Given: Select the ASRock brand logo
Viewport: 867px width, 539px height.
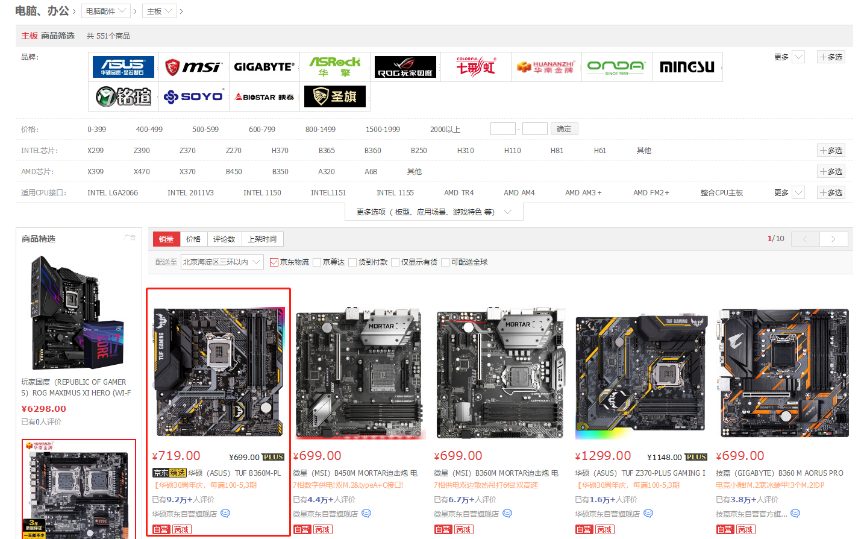Looking at the screenshot, I should [334, 67].
